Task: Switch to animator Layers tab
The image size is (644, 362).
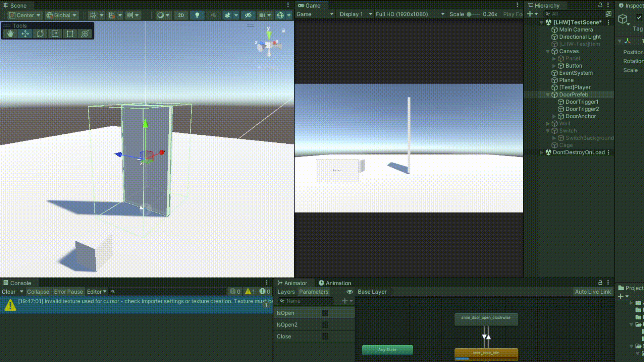Action: click(x=286, y=292)
